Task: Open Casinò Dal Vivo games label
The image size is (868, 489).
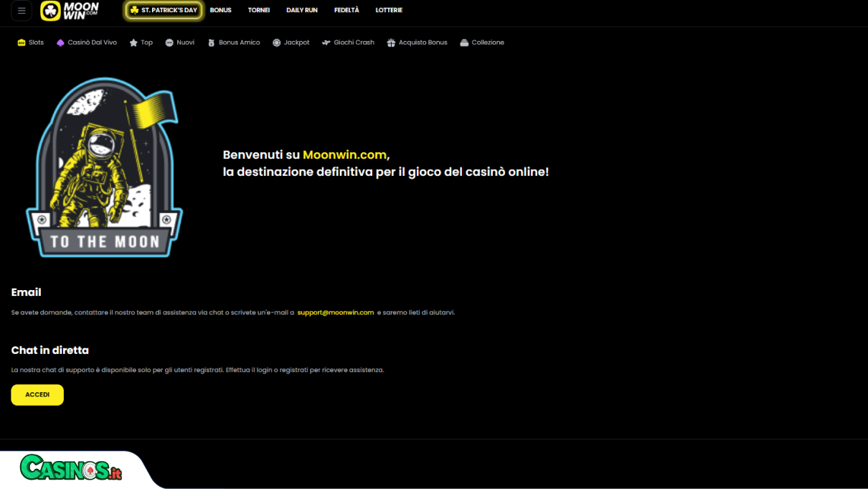Action: [93, 43]
